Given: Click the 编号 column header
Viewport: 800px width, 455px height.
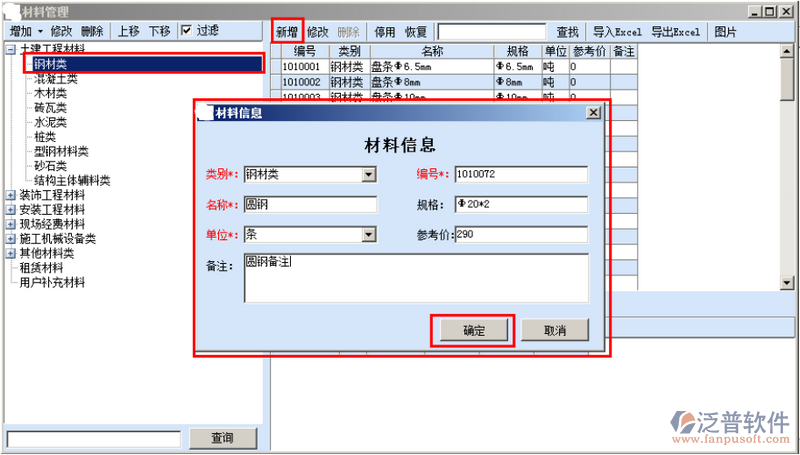Looking at the screenshot, I should point(305,52).
